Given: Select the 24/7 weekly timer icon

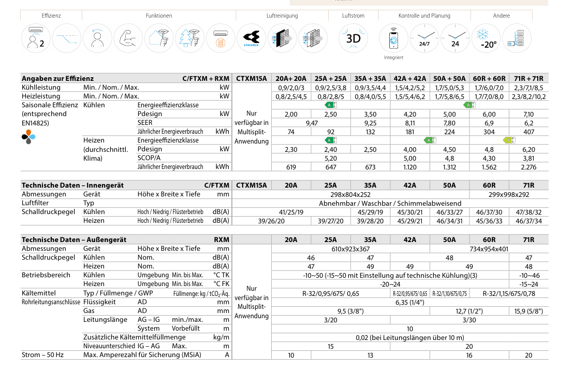Looking at the screenshot, I should [424, 38].
